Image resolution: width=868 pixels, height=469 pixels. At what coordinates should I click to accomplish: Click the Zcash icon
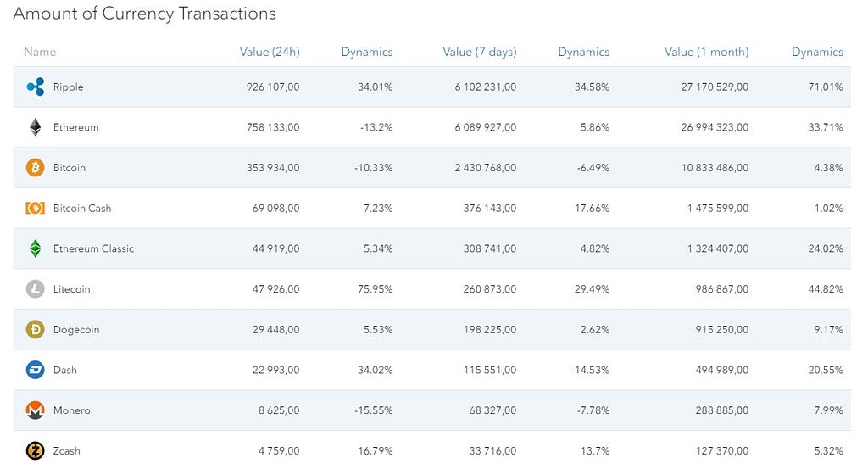point(35,450)
